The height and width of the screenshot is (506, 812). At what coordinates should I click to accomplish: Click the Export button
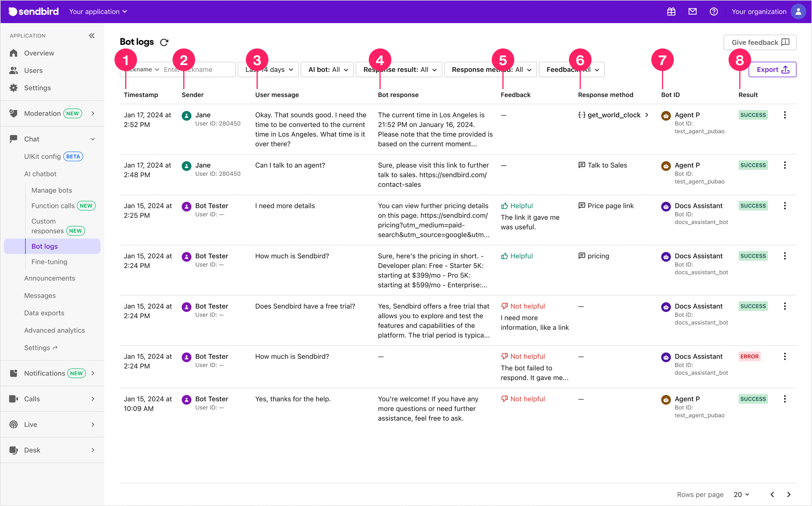772,70
